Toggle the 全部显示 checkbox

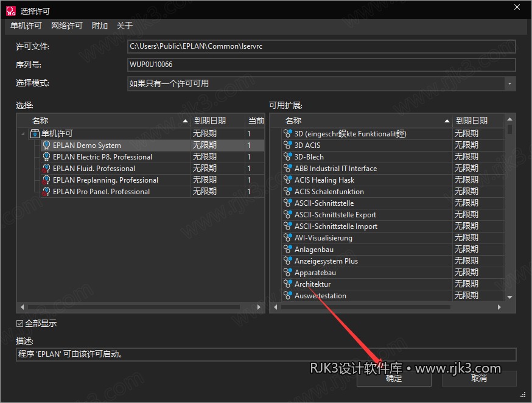click(x=19, y=324)
